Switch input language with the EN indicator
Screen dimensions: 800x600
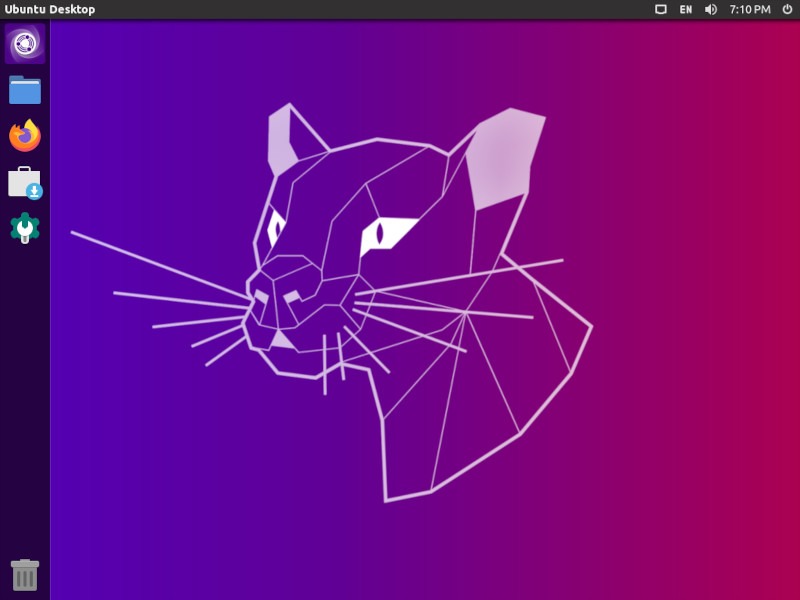coord(684,9)
